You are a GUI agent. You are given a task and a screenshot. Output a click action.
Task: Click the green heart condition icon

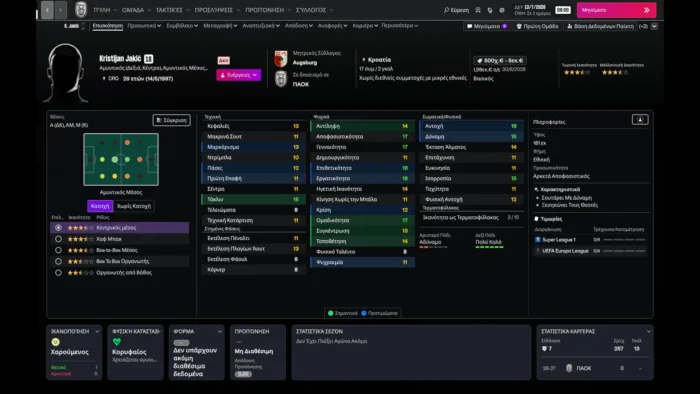tap(117, 342)
